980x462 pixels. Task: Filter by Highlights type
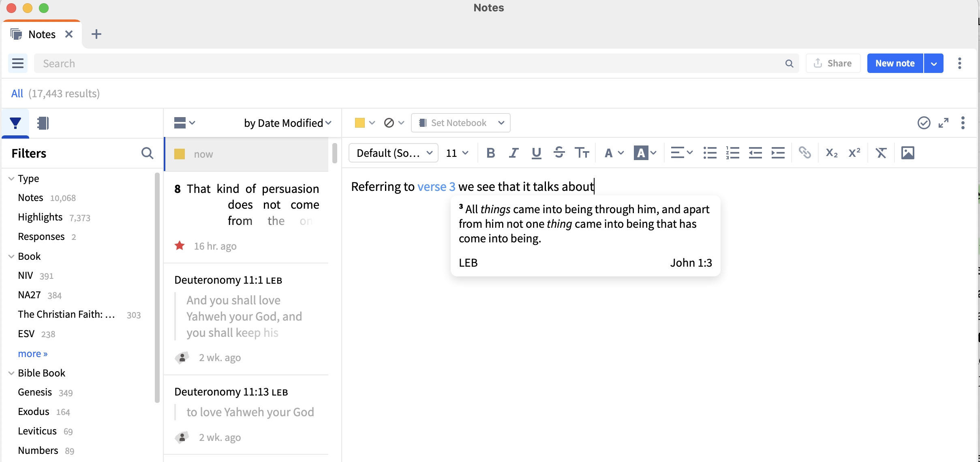point(40,217)
